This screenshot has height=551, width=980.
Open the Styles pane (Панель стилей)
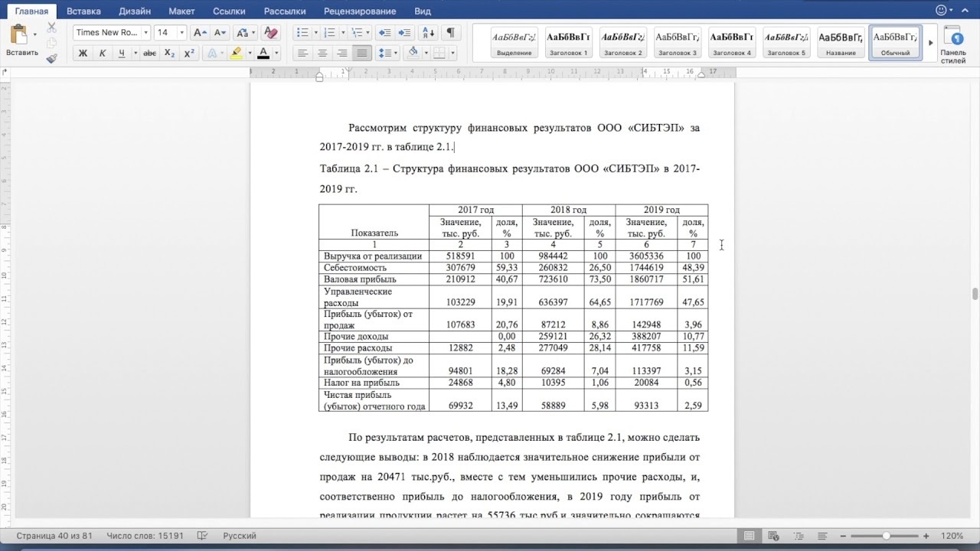[953, 44]
